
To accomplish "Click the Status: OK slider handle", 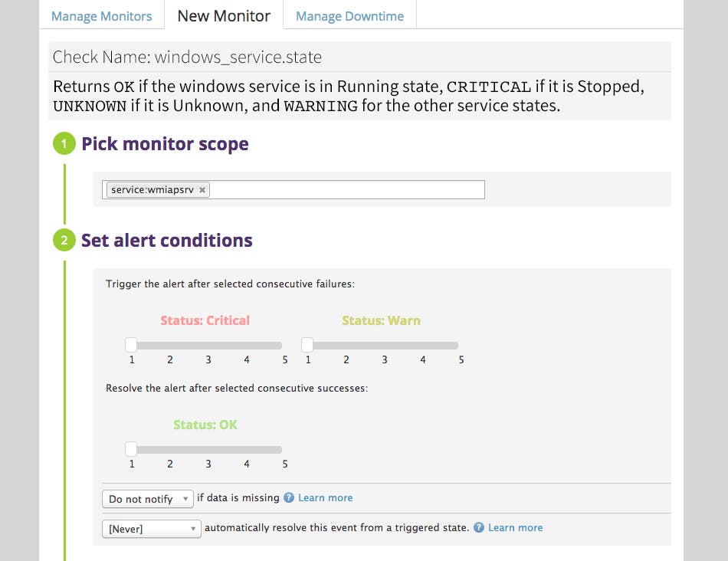I will coord(131,448).
